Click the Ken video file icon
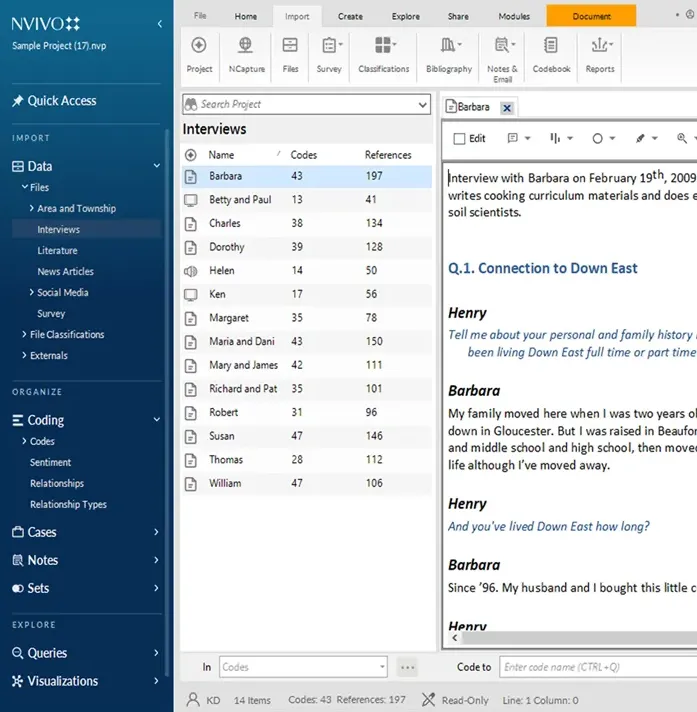697x712 pixels. pos(191,295)
